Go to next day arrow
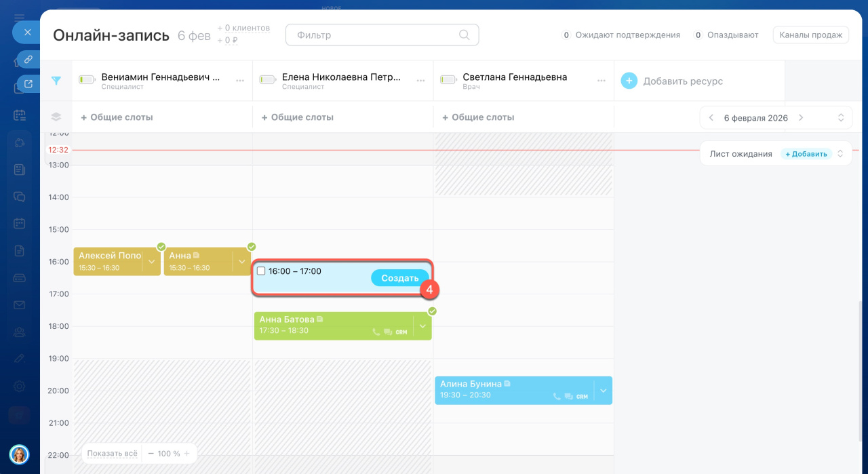Screen dimensions: 868x474 pyautogui.click(x=801, y=117)
